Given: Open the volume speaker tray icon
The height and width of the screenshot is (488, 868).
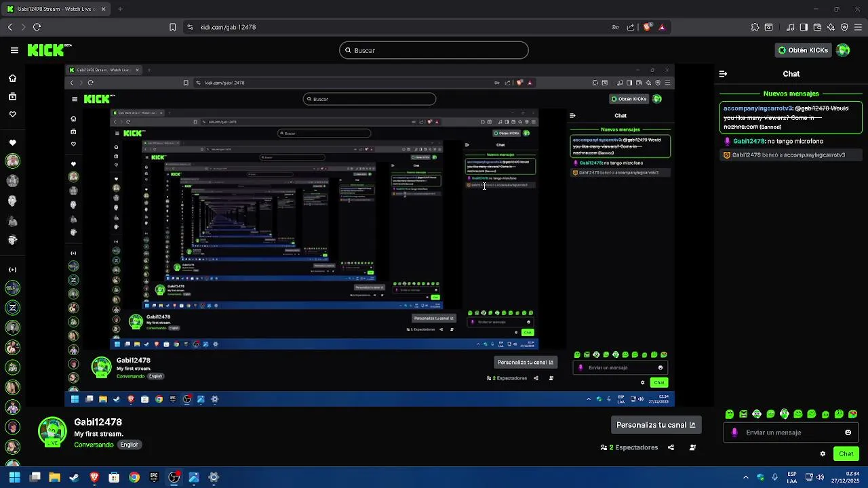Looking at the screenshot, I should tap(821, 477).
